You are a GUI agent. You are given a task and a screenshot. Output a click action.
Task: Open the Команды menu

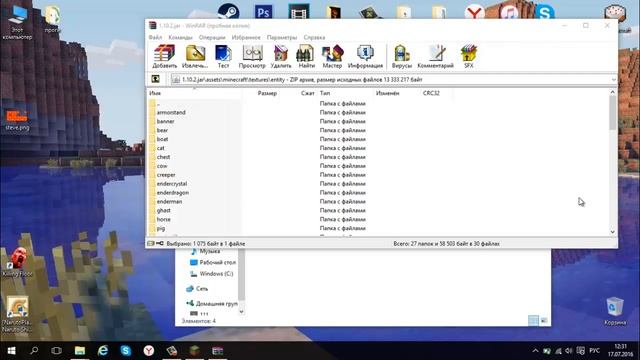[x=180, y=37]
